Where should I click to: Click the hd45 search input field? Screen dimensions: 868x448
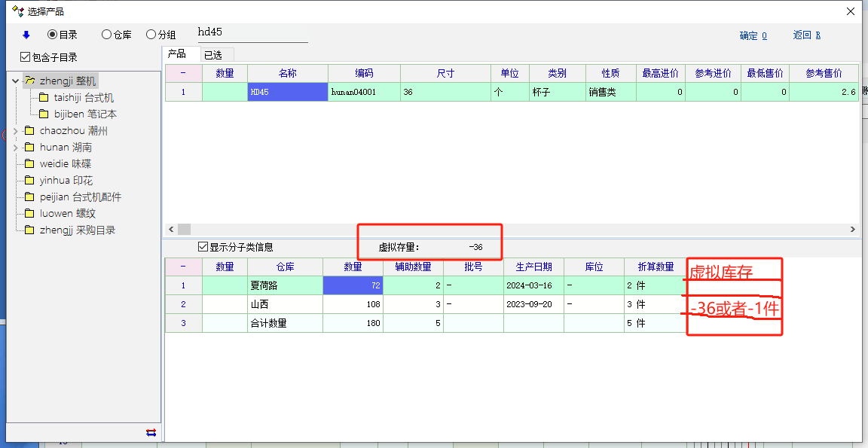pos(251,32)
